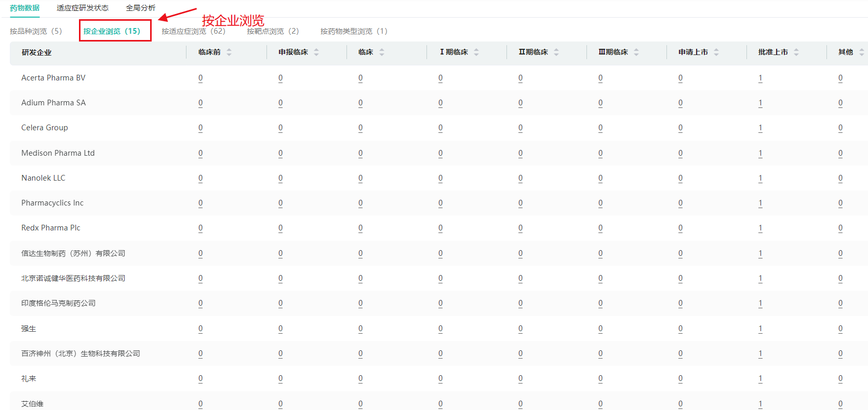This screenshot has width=868, height=410.
Task: Switch to the 药物数据 tab
Action: 24,8
